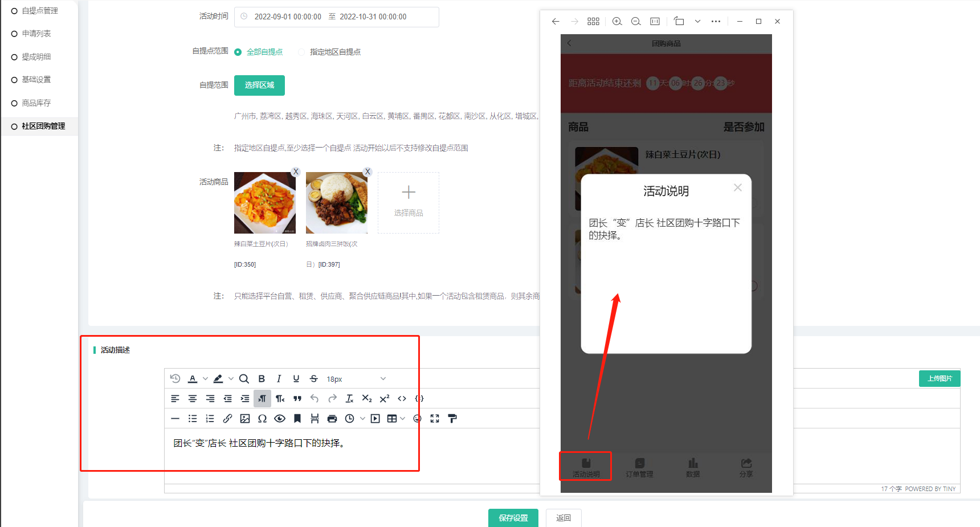
Task: Remove the 招牌卤肉三拼饭 product thumbnail
Action: (x=367, y=171)
